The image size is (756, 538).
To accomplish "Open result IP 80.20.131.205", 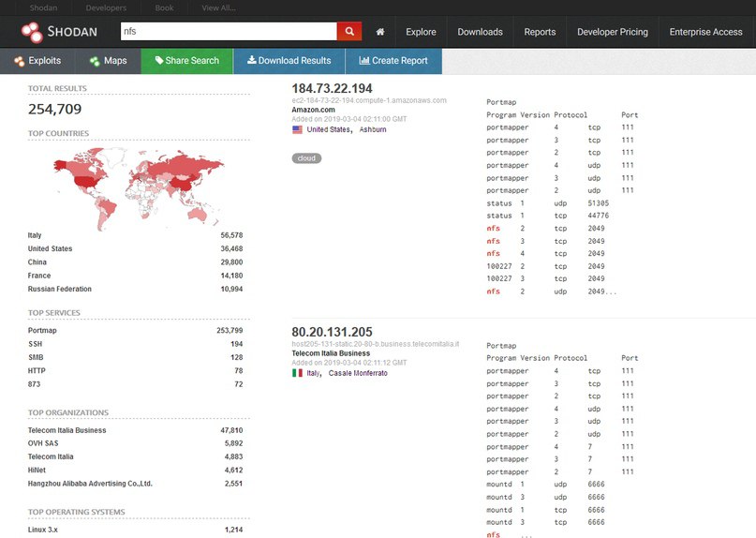I will [332, 332].
